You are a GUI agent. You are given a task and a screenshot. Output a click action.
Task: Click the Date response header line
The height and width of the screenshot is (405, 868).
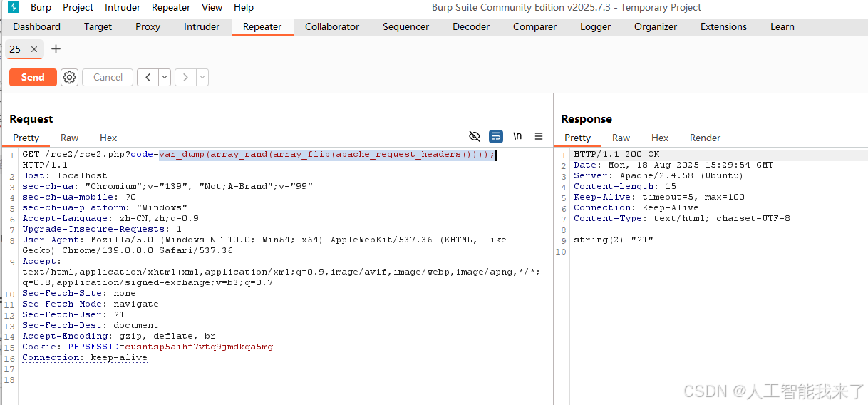[673, 165]
